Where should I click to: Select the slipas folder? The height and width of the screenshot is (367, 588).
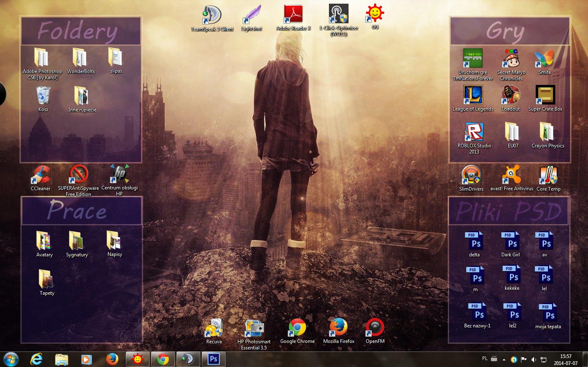[116, 60]
